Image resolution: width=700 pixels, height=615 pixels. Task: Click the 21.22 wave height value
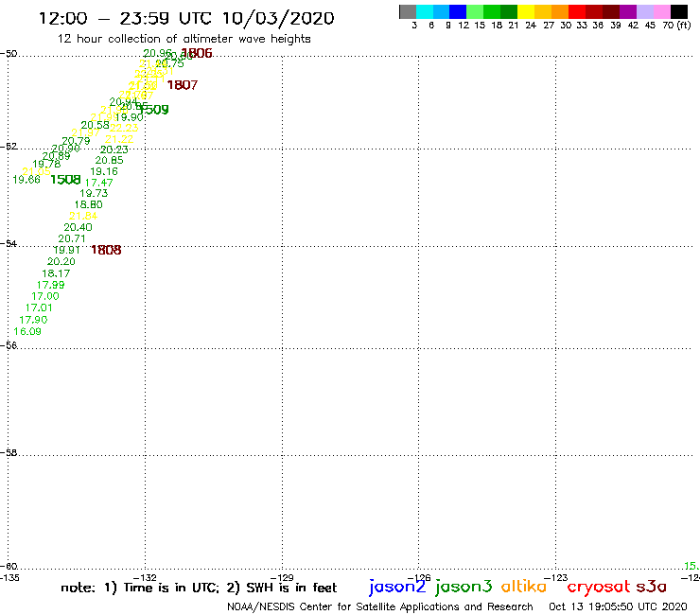tap(119, 139)
